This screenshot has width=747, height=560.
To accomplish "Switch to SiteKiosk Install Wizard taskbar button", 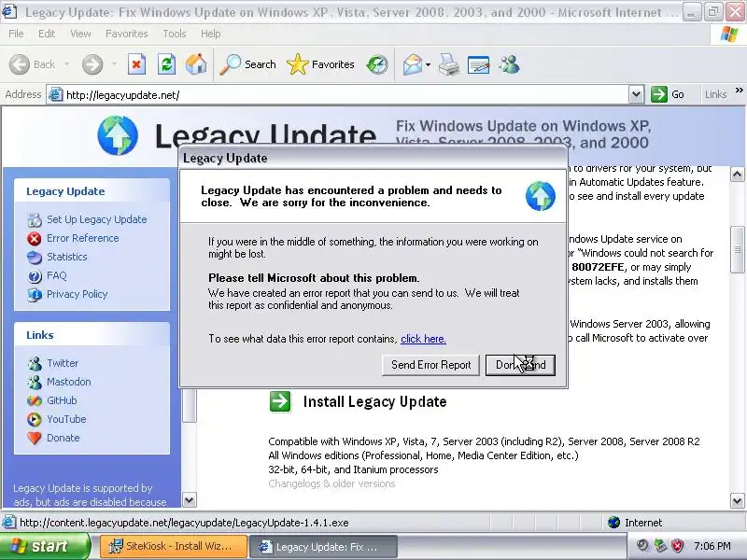I will point(174,546).
